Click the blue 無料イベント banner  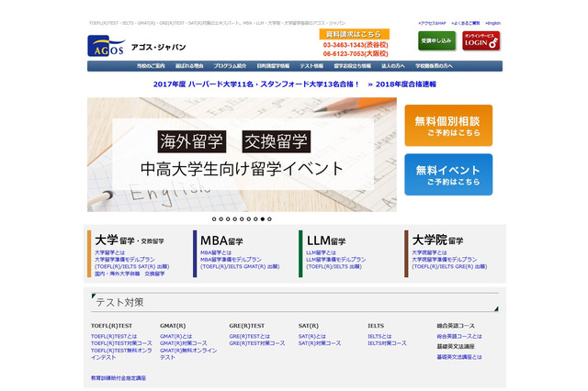447,174
